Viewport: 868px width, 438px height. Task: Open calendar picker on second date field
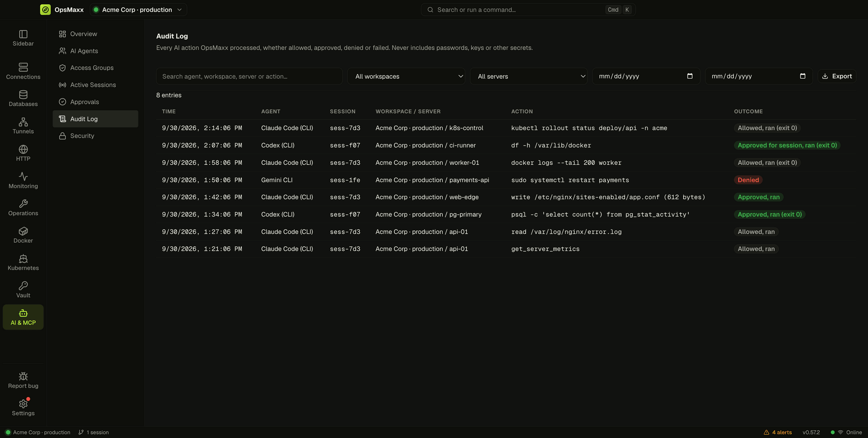(x=802, y=76)
